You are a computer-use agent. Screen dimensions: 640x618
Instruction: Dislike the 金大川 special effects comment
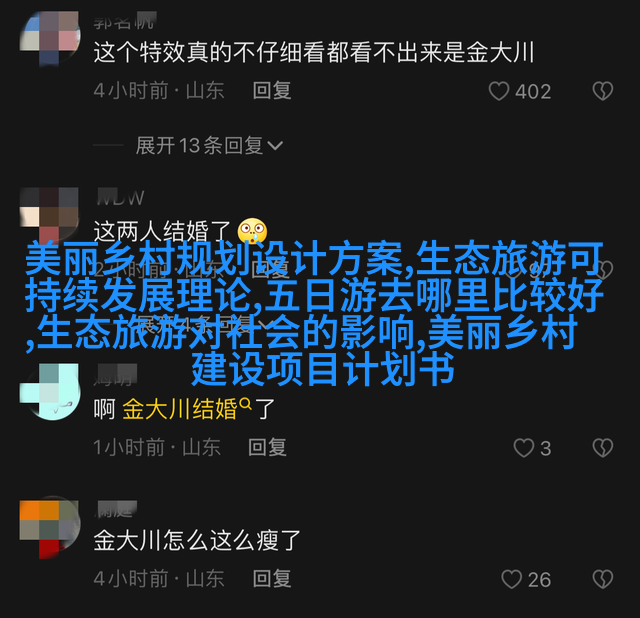pos(602,91)
